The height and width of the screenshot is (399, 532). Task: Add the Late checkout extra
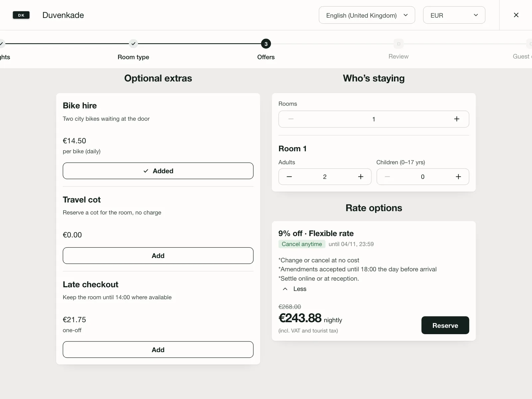pyautogui.click(x=158, y=350)
